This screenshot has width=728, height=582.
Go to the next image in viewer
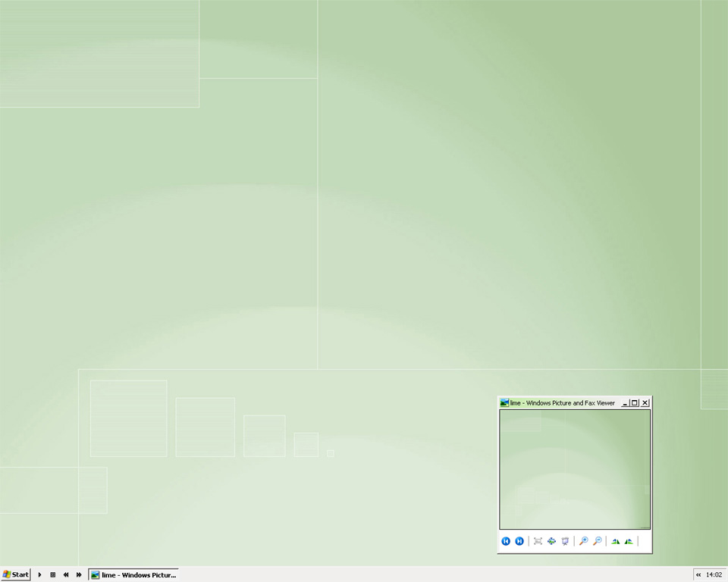click(519, 541)
